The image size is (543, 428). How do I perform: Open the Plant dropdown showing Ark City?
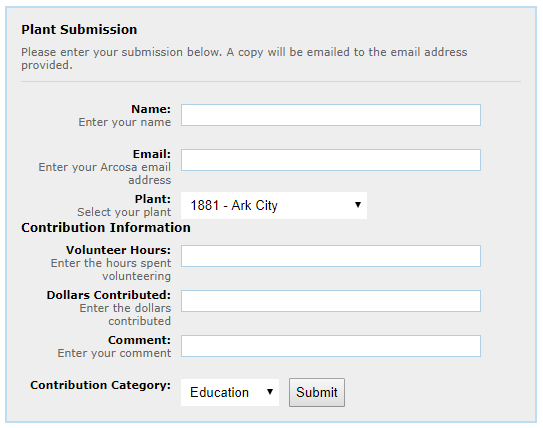point(274,205)
